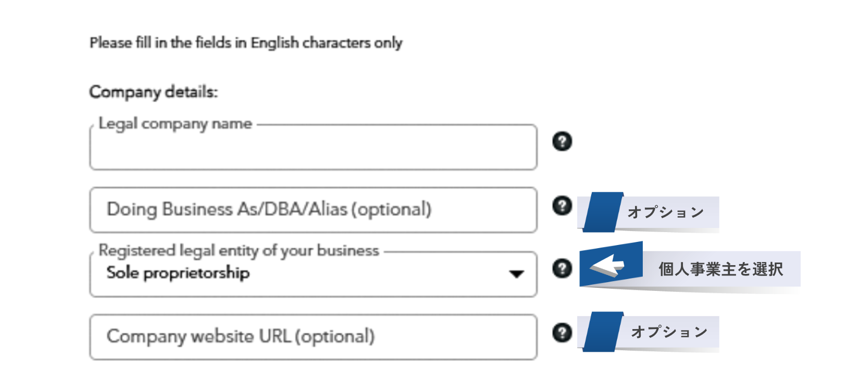The height and width of the screenshot is (392, 868).
Task: Click the Sole proprietorship selected value text
Action: point(178,273)
